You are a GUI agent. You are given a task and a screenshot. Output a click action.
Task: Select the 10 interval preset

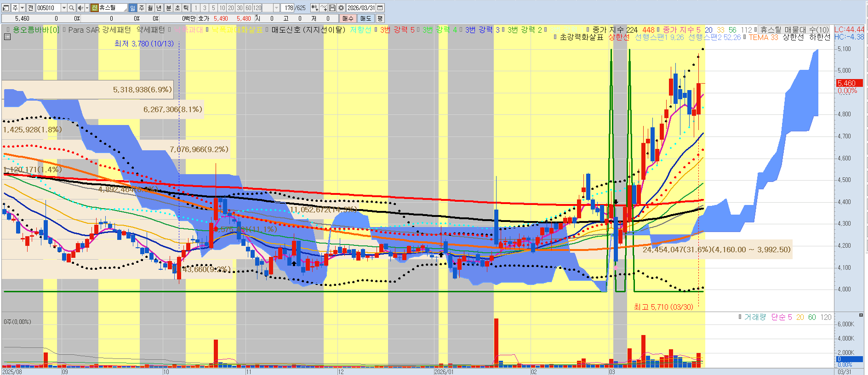pyautogui.click(x=223, y=8)
